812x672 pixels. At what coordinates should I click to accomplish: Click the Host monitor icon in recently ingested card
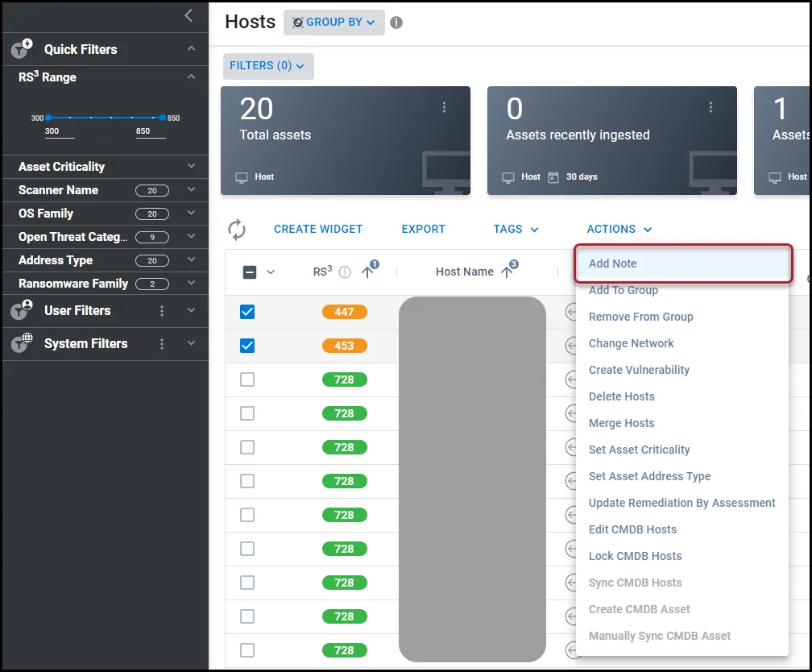point(508,177)
